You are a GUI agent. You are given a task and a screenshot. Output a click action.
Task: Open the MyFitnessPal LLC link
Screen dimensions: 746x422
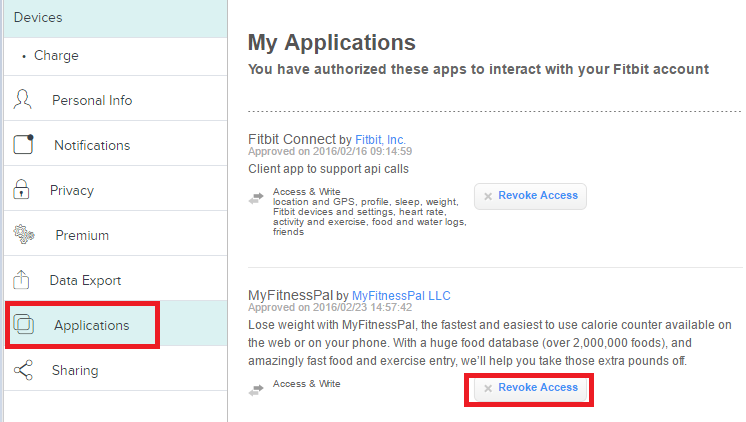[x=401, y=296]
